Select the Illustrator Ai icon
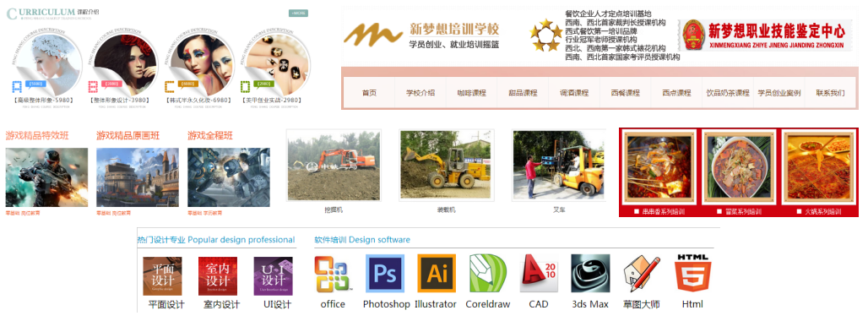 pos(437,273)
